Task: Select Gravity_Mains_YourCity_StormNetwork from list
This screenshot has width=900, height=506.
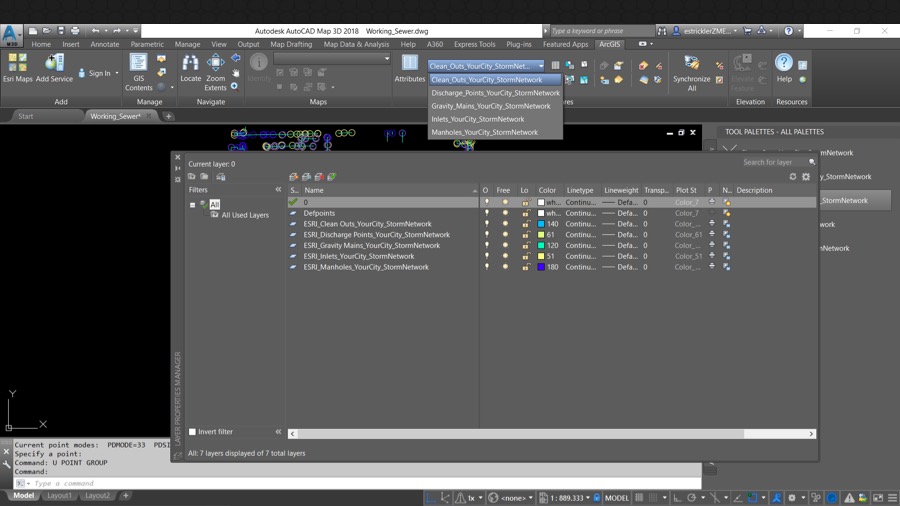Action: pyautogui.click(x=495, y=106)
